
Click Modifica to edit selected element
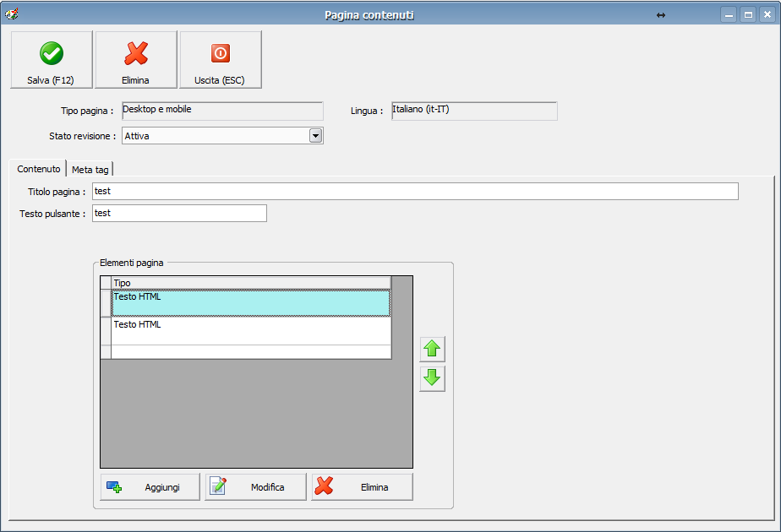(x=255, y=486)
